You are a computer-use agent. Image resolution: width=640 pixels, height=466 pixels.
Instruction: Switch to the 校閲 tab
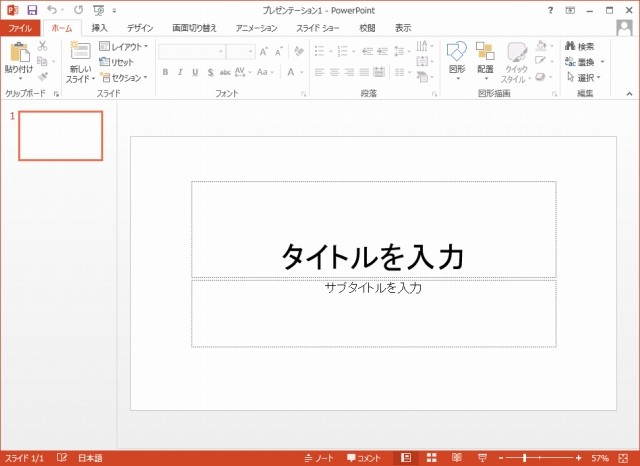[367, 28]
